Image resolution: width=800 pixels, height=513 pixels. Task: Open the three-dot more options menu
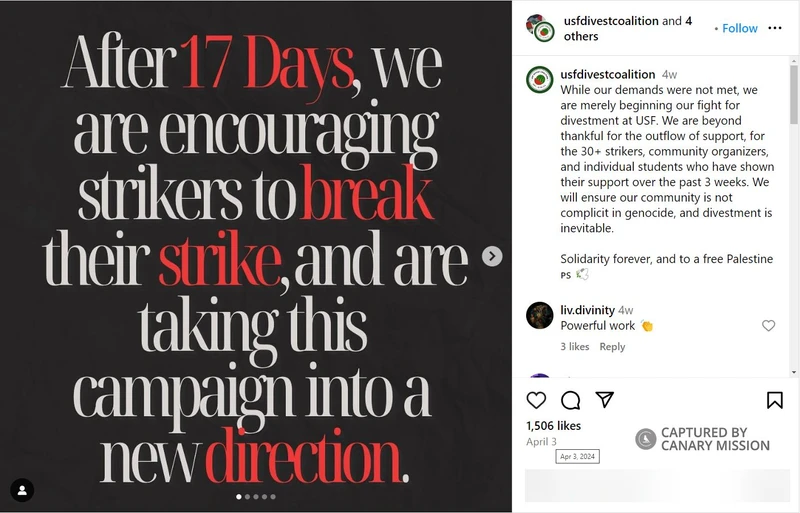[x=775, y=28]
